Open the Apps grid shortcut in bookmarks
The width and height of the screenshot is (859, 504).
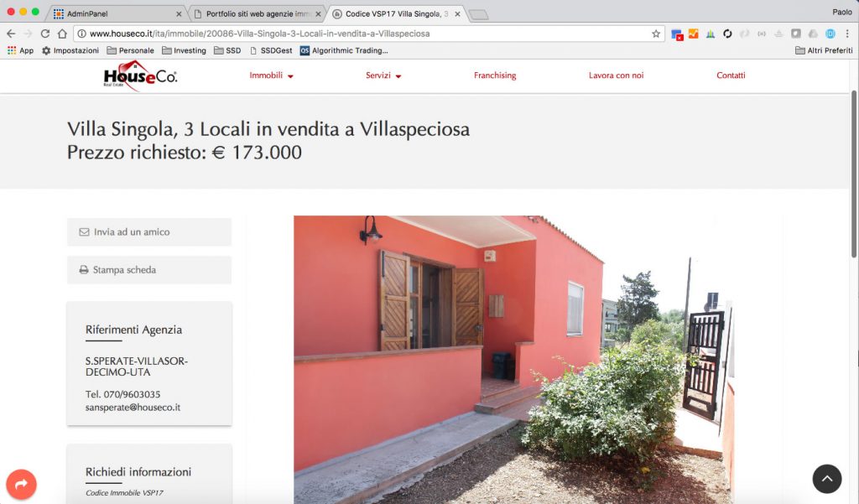[20, 50]
